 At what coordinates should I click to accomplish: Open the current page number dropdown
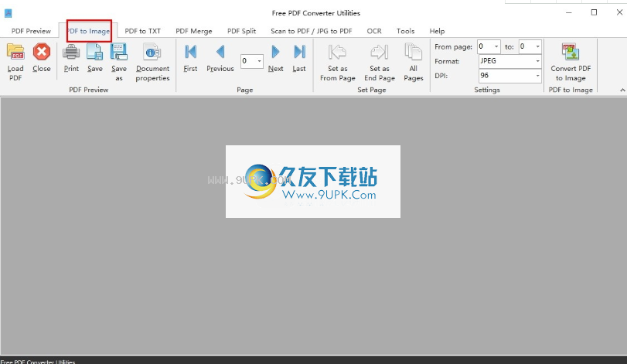[x=260, y=61]
